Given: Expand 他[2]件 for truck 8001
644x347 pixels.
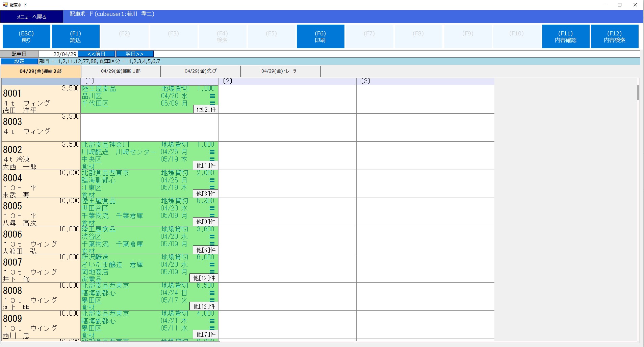Looking at the screenshot, I should pos(206,109).
